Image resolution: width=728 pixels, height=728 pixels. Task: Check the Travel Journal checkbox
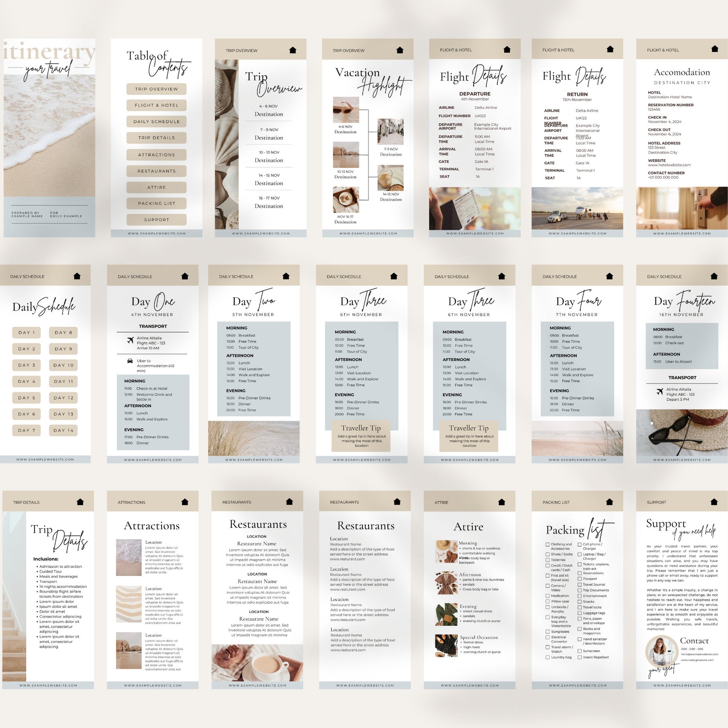tap(579, 584)
